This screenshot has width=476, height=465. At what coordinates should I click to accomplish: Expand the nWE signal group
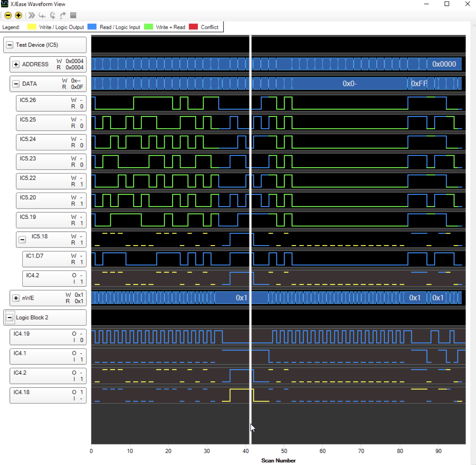tap(16, 298)
